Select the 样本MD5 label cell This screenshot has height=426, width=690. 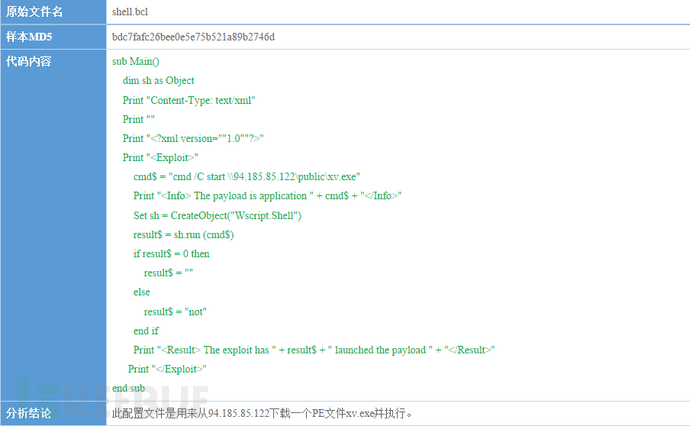pyautogui.click(x=53, y=37)
